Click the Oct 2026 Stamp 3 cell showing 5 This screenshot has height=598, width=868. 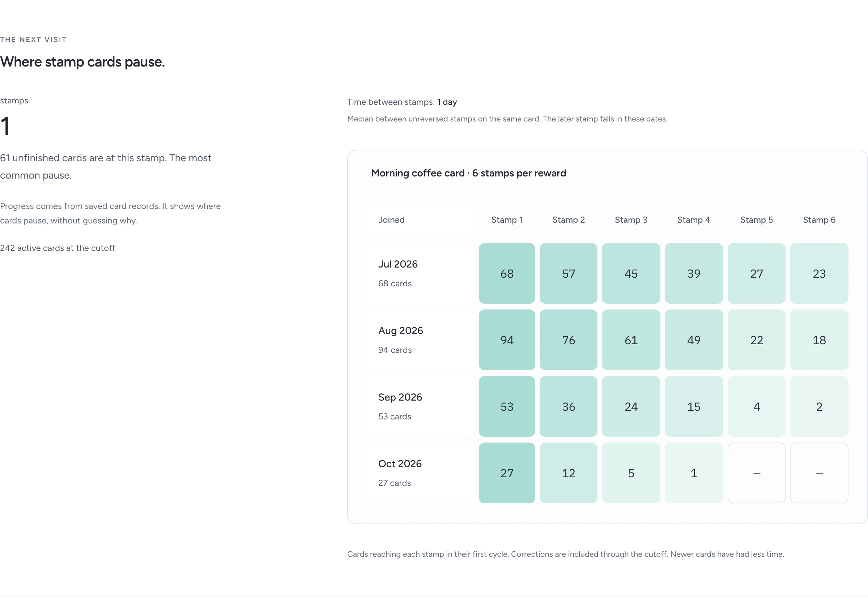click(x=631, y=473)
